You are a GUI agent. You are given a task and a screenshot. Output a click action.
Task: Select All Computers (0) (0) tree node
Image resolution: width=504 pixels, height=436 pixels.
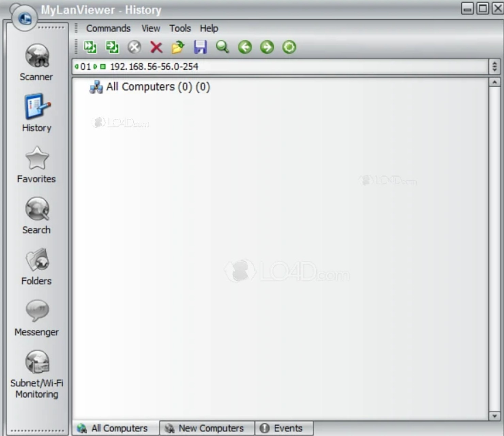(x=149, y=87)
